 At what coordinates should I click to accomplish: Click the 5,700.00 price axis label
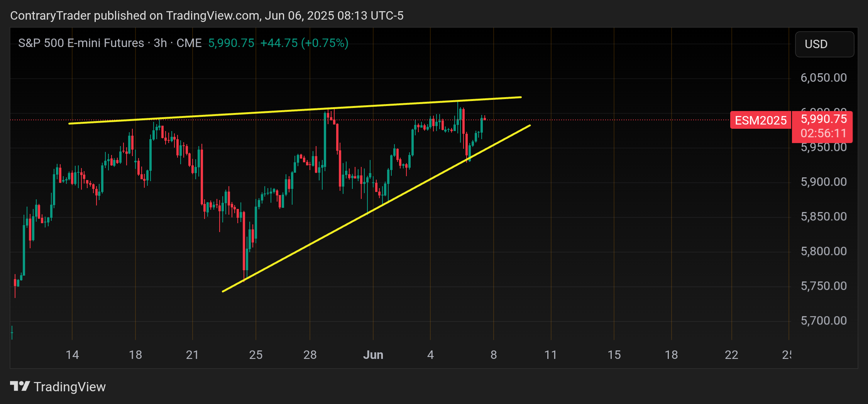point(824,321)
